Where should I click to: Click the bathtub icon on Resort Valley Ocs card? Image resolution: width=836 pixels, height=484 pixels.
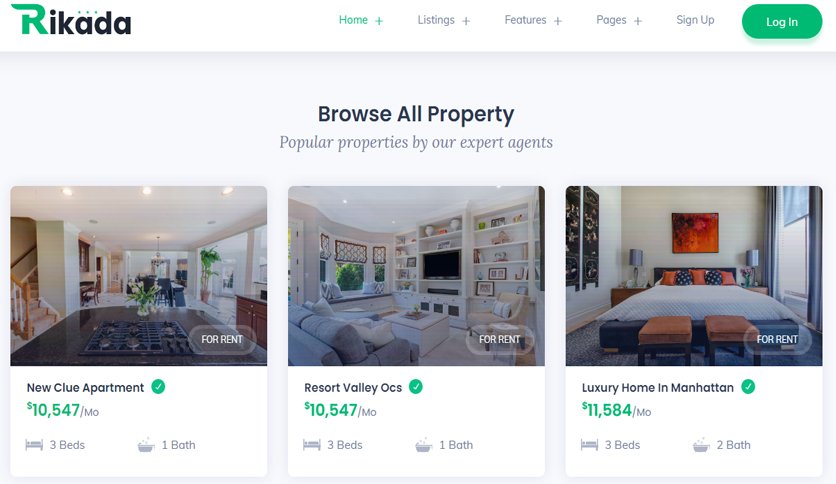pos(424,445)
